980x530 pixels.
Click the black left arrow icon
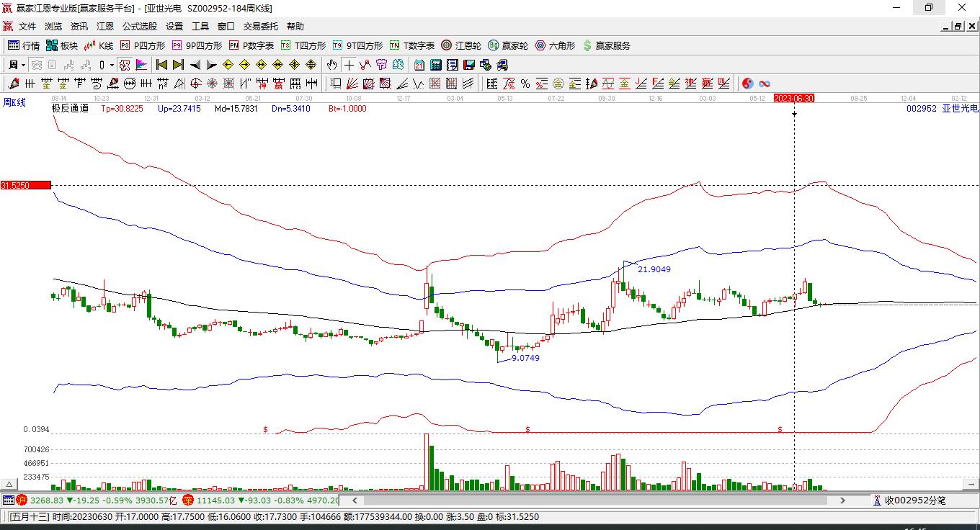(x=195, y=65)
